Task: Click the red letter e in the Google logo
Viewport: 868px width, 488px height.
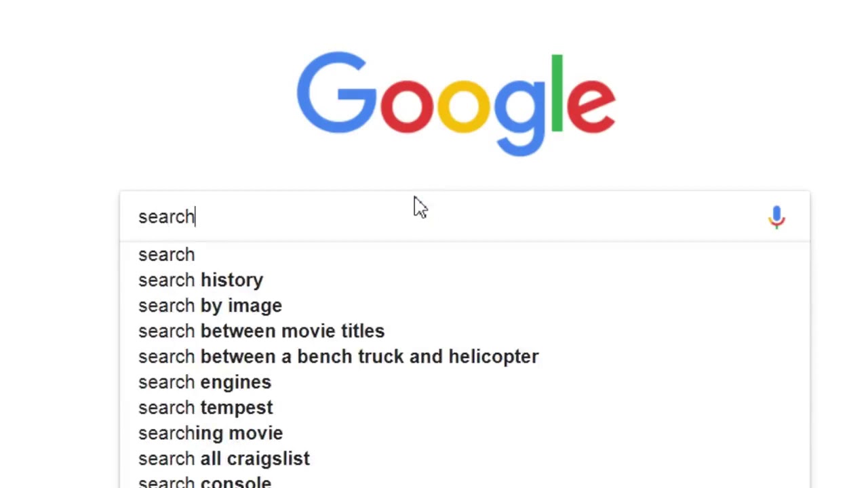Action: pos(590,106)
